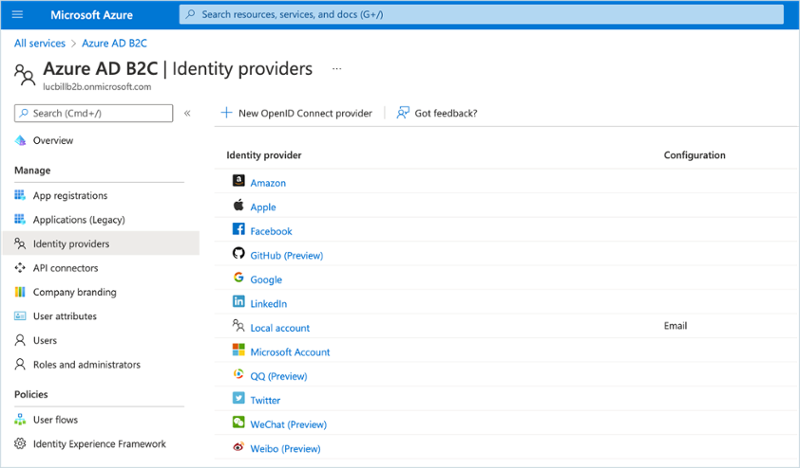800x468 pixels.
Task: Open App registrations menu item
Action: pos(70,195)
